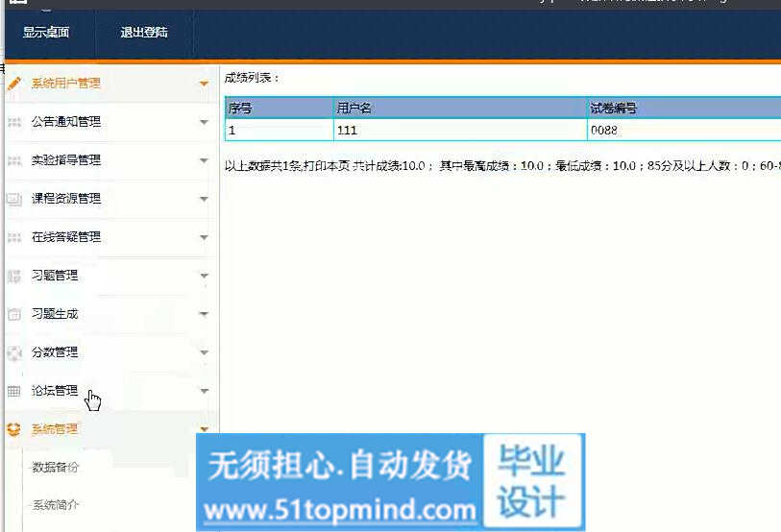Click the calendar icon beside 习题生成
The image size is (781, 532).
[13, 314]
